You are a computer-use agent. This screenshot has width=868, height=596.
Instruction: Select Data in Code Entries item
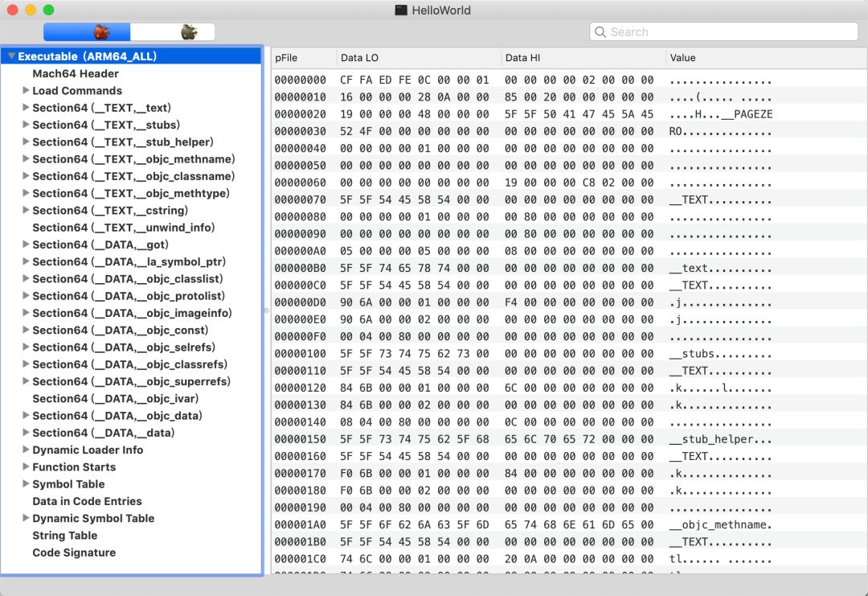pos(87,501)
